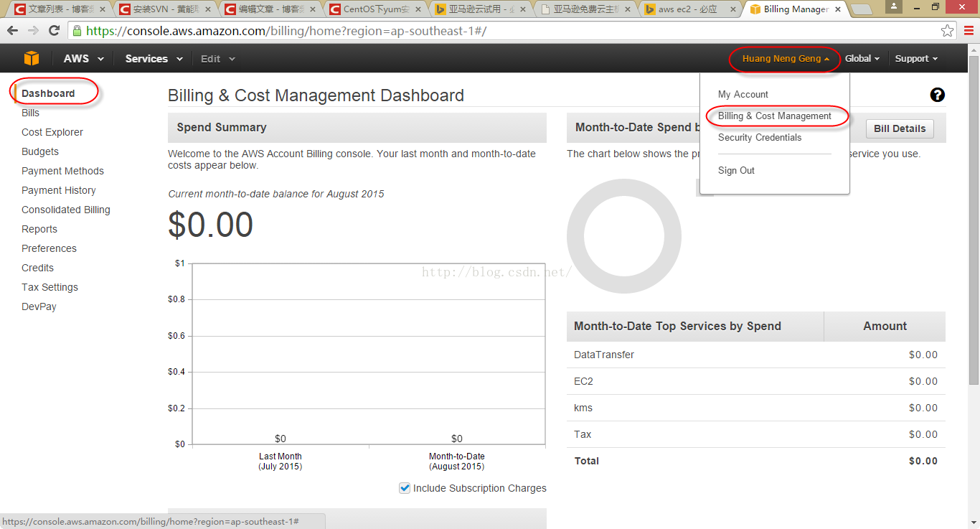Open Bills in sidebar

pos(30,113)
